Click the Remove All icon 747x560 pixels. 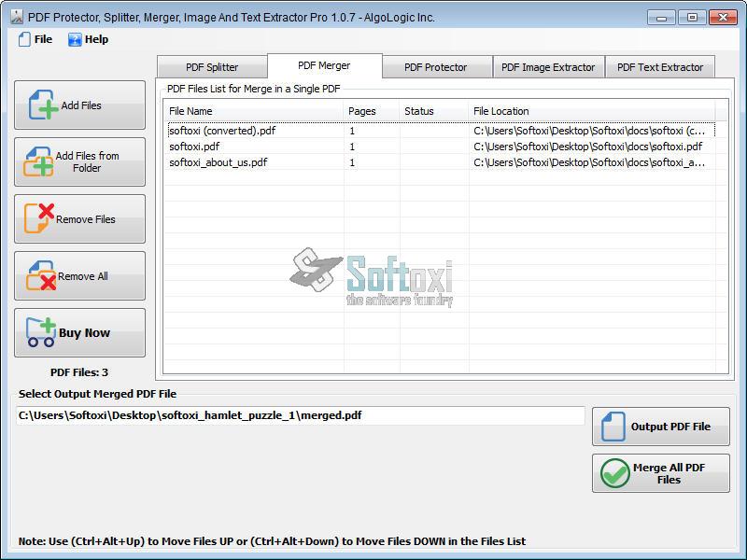click(40, 276)
